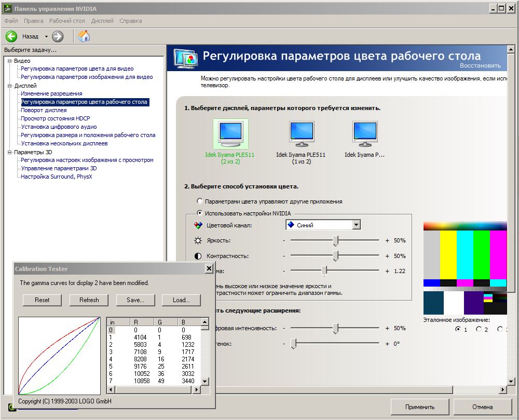Collapse the Параметры 3D tree node
519x420 pixels.
[9, 152]
